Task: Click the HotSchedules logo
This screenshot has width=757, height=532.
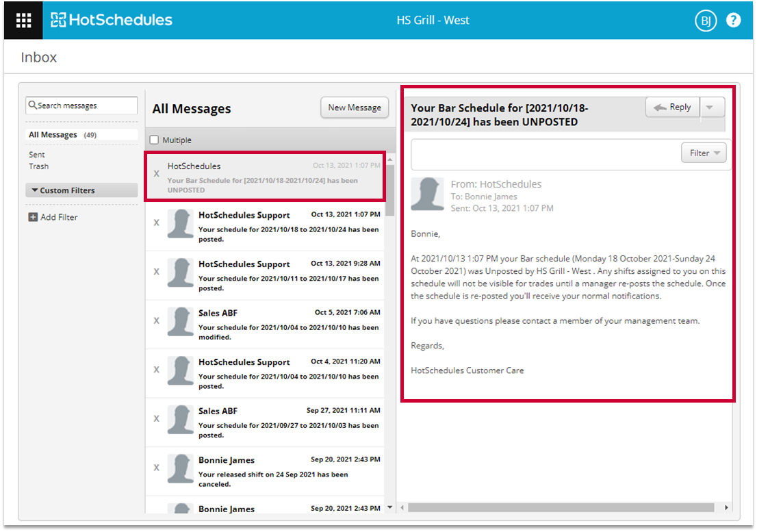Action: 112,20
